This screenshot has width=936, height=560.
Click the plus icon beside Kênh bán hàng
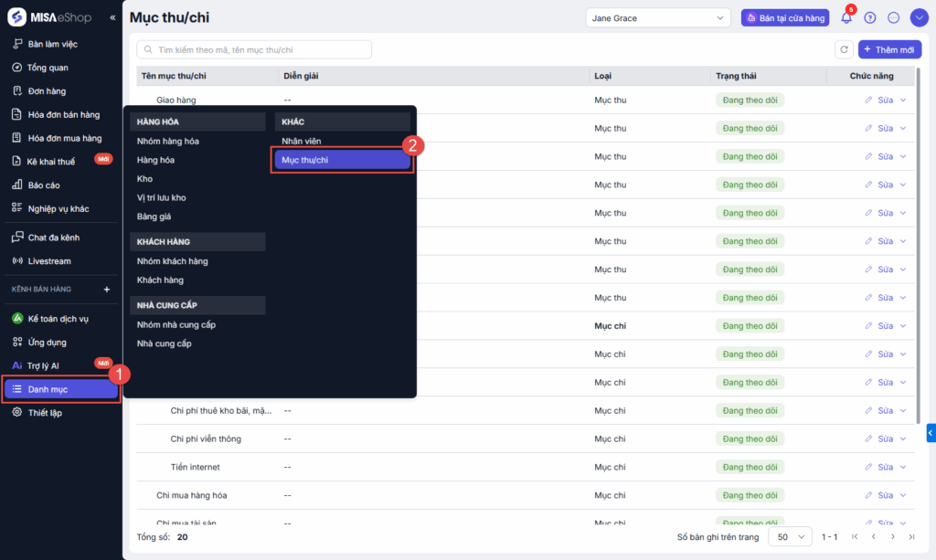pos(106,290)
